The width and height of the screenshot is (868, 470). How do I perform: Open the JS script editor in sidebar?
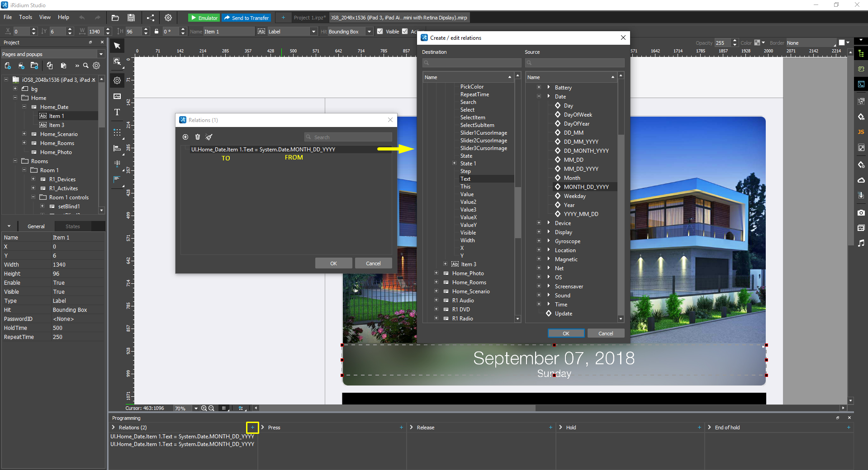[861, 132]
